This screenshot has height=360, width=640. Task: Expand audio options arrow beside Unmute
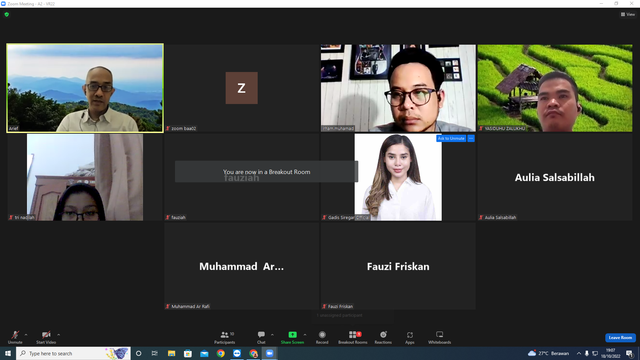point(26,335)
